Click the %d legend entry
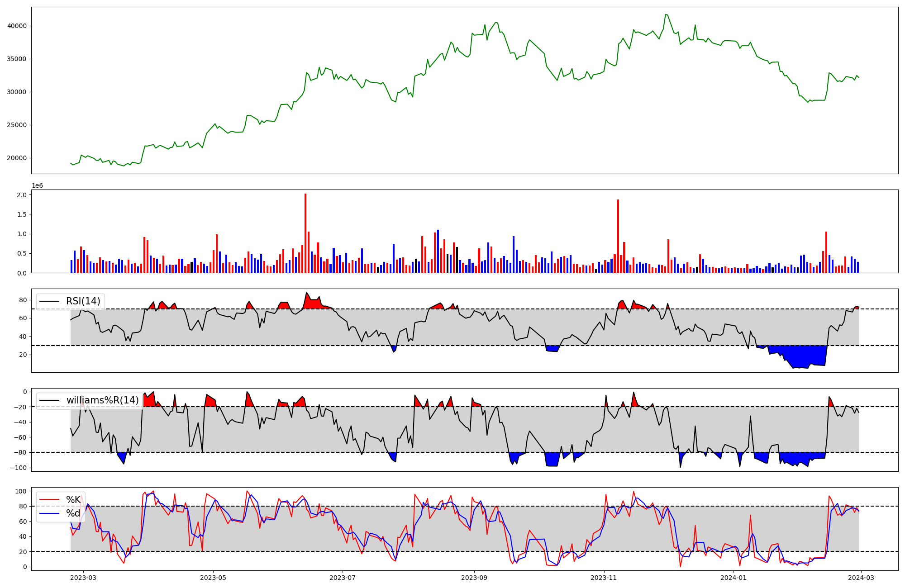The height and width of the screenshot is (588, 905). [x=73, y=513]
